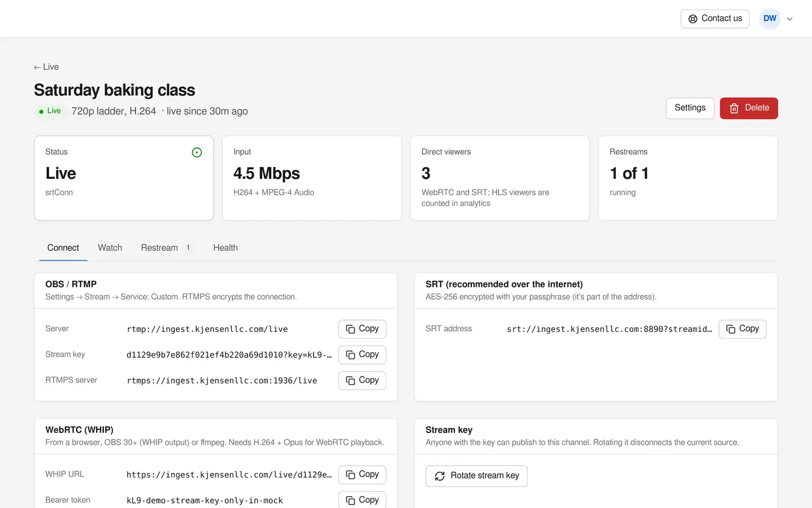Click the Saturday baking class title
Image resolution: width=812 pixels, height=508 pixels.
(114, 90)
